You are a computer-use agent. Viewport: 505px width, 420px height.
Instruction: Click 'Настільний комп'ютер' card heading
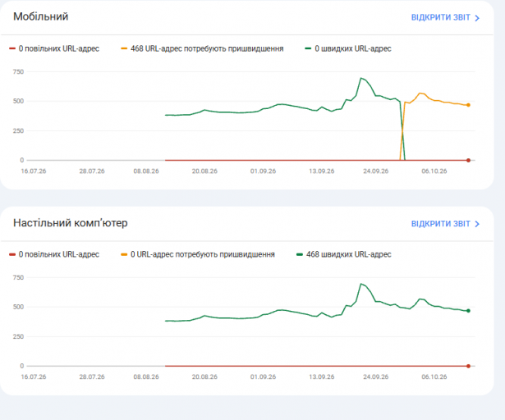tap(71, 222)
